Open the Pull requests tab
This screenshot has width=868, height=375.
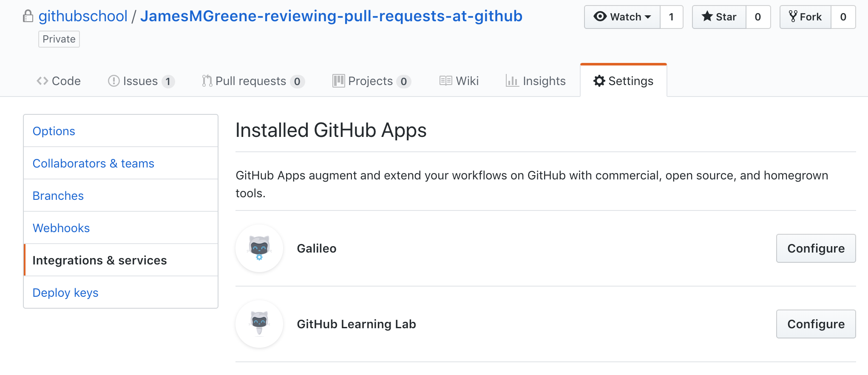253,81
